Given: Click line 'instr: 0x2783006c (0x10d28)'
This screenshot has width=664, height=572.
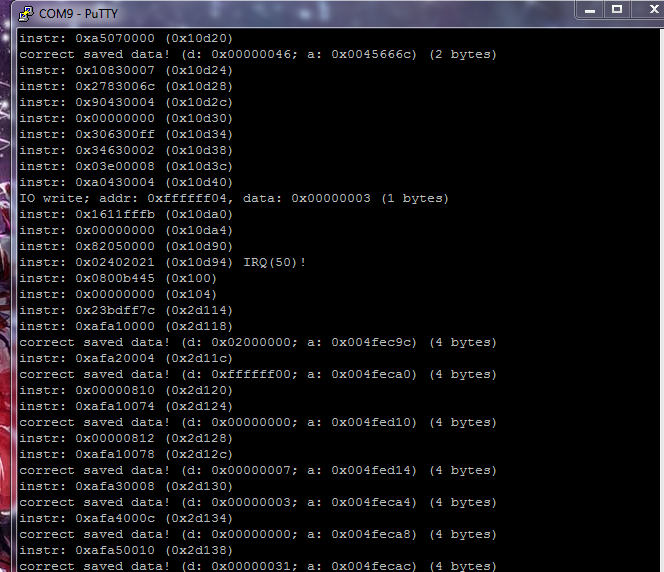Looking at the screenshot, I should pos(126,86).
